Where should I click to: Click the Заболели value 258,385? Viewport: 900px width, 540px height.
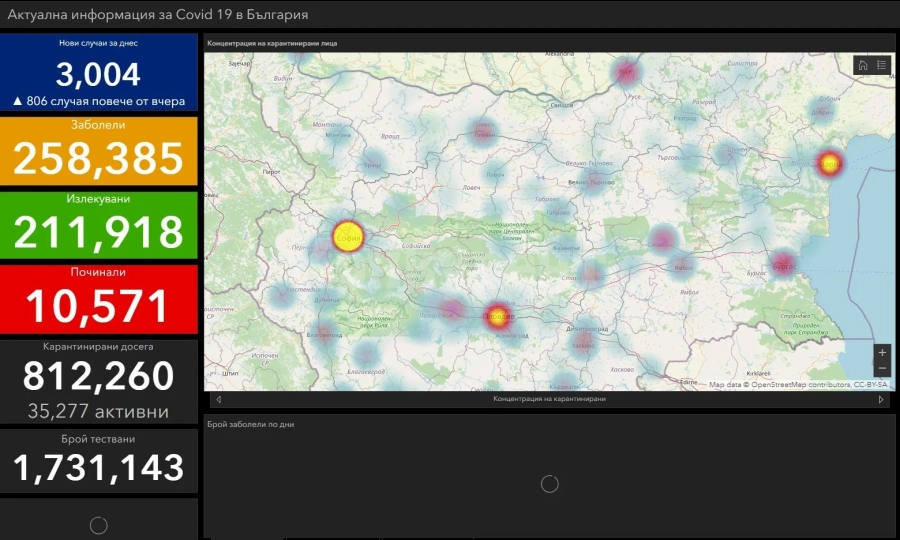[x=98, y=158]
